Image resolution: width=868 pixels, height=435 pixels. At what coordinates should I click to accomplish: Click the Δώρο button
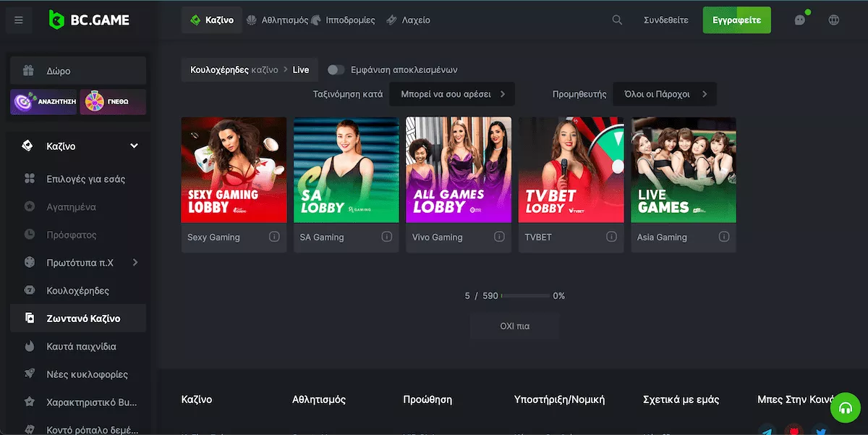click(78, 71)
